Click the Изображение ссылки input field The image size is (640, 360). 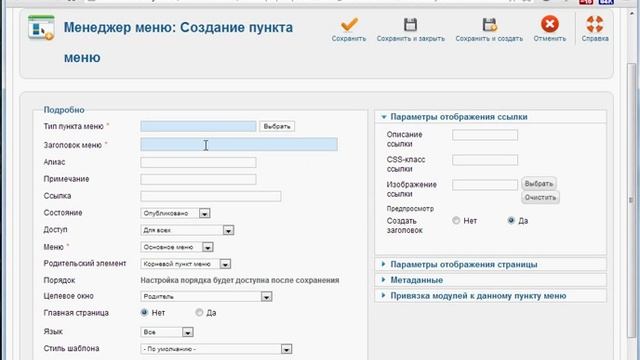tap(485, 185)
